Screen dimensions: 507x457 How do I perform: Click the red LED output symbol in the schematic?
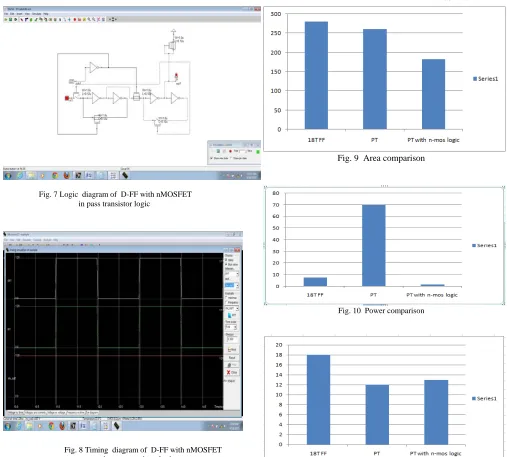coord(176,76)
